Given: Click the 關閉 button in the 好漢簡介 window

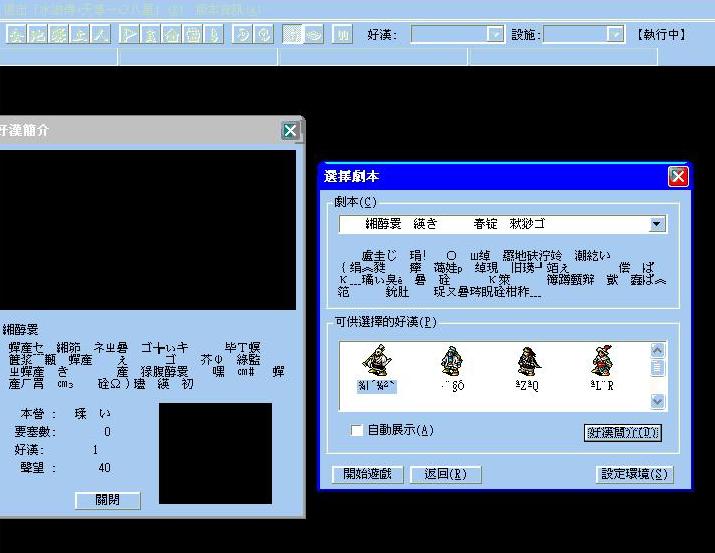Looking at the screenshot, I should 108,500.
